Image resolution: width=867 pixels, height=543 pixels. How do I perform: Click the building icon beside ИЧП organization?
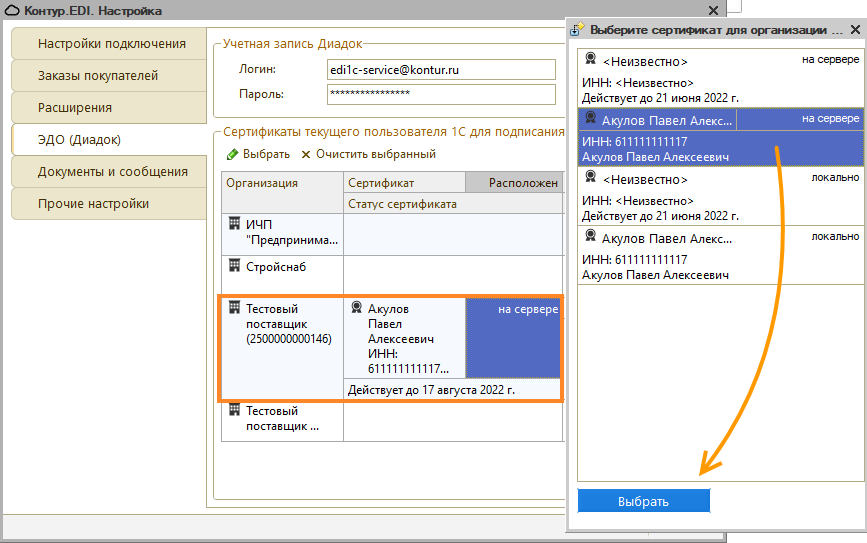coord(235,224)
